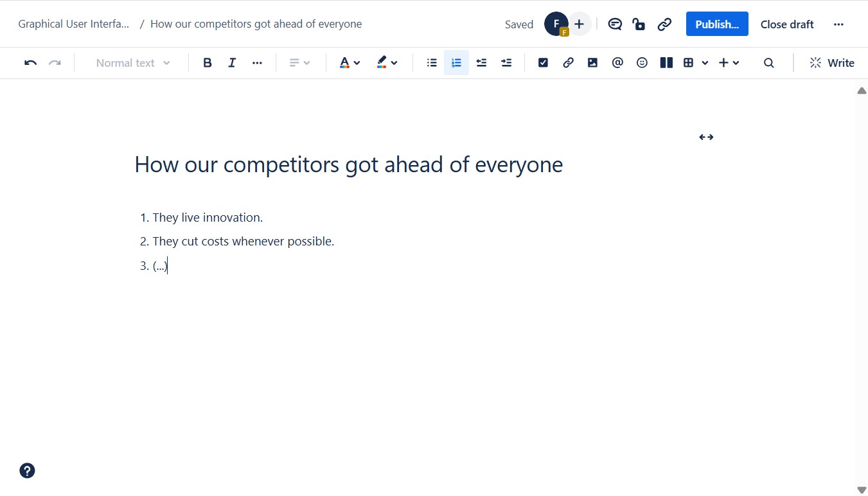Click Close draft
This screenshot has height=496, width=868.
[x=787, y=24]
